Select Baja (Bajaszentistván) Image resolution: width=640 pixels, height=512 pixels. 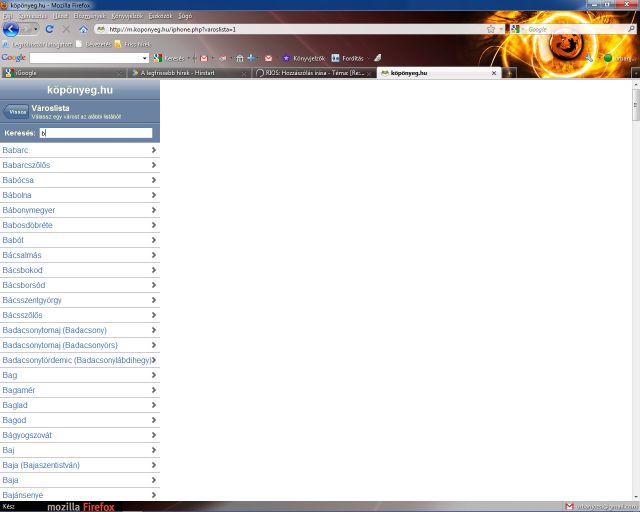[80, 465]
